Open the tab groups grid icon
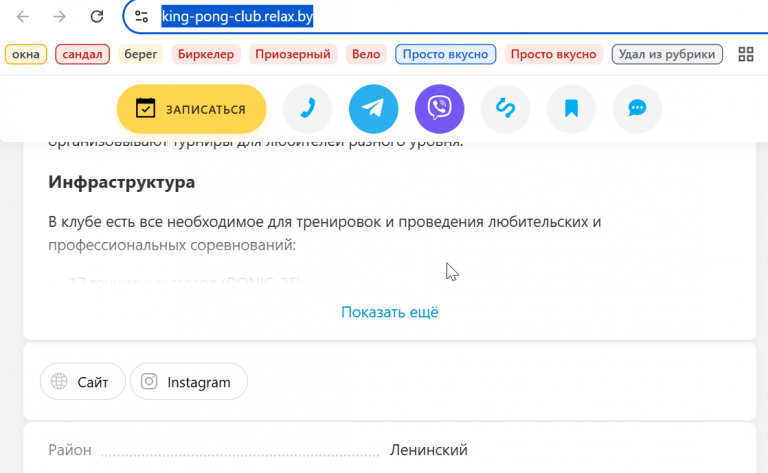 coord(745,54)
